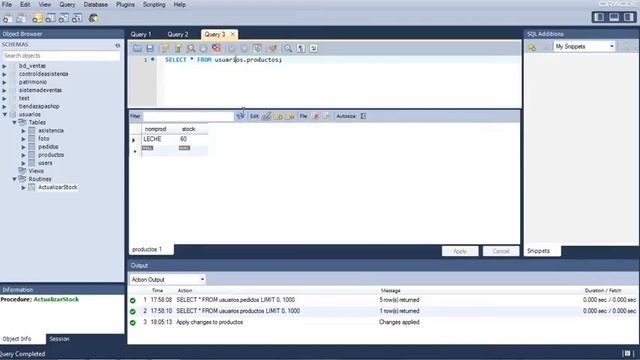Click the snippets insert icon in SQL Additions
Screen dimensions: 640x360
coord(532,47)
